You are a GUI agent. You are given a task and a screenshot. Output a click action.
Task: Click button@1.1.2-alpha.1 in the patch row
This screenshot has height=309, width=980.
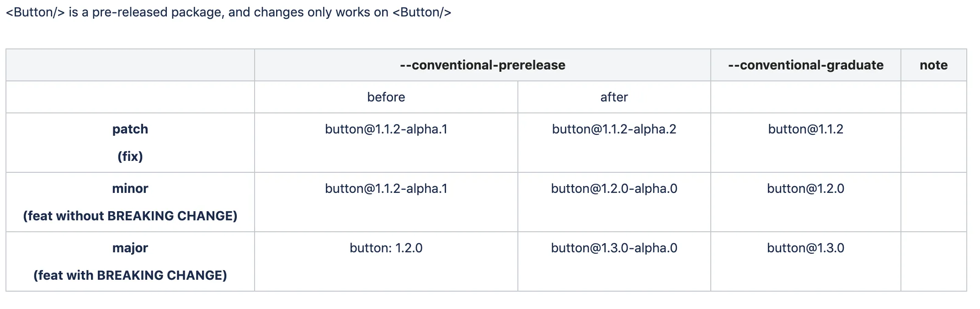coord(386,129)
